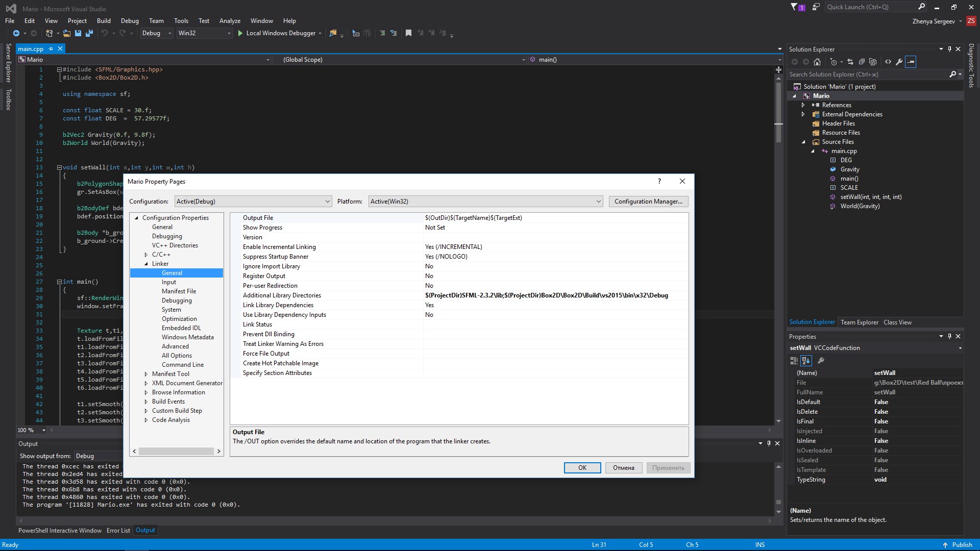Click the notifications flag icon in title bar
Screen dimensions: 980x551
pyautogui.click(x=794, y=7)
